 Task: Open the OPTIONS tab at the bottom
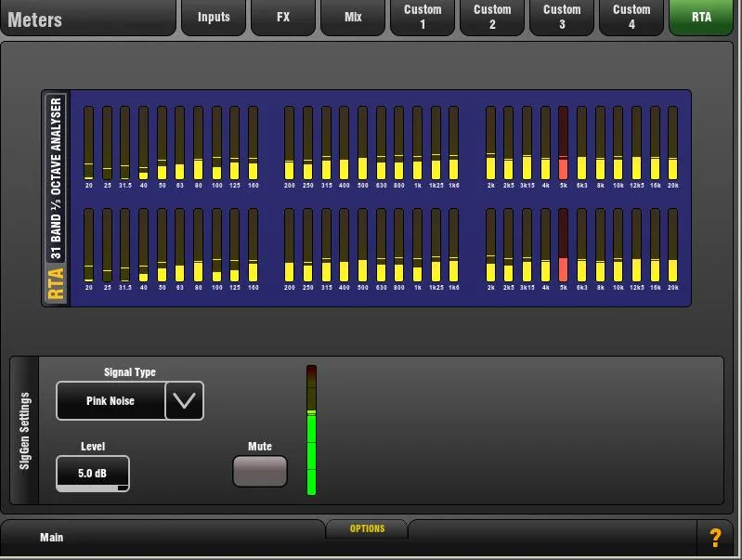pos(367,528)
